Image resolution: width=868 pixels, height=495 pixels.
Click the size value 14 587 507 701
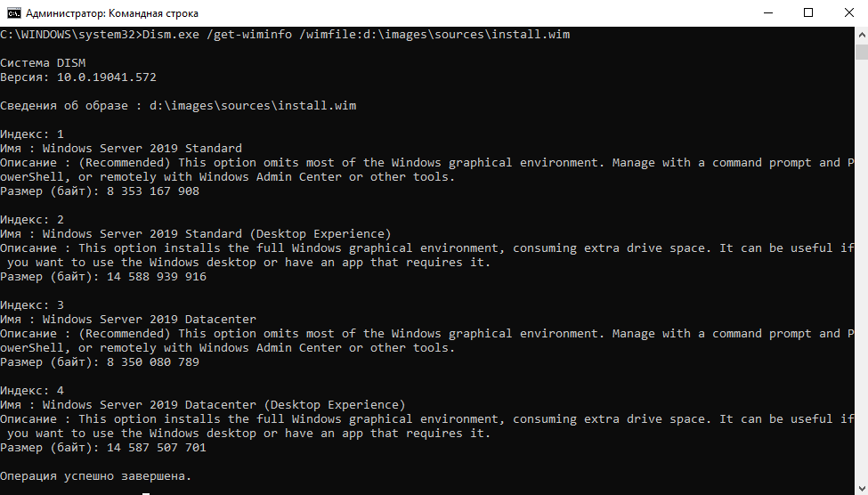click(157, 448)
